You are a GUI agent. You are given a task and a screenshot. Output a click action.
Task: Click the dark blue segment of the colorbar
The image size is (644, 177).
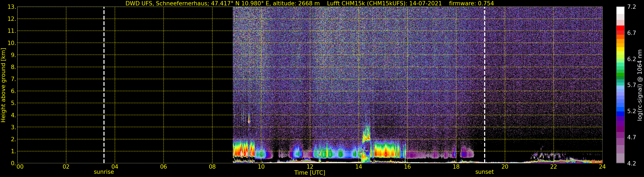click(620, 114)
